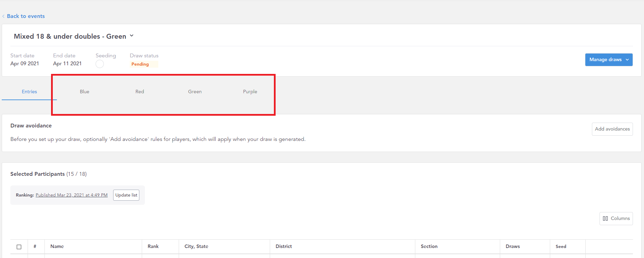Click the Pending draw status badge

tap(144, 64)
